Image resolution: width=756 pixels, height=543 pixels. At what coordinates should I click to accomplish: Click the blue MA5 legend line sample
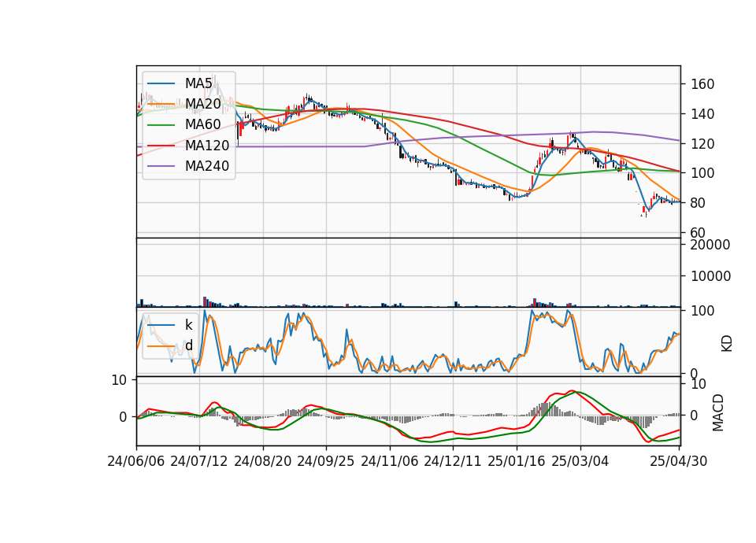[x=161, y=83]
